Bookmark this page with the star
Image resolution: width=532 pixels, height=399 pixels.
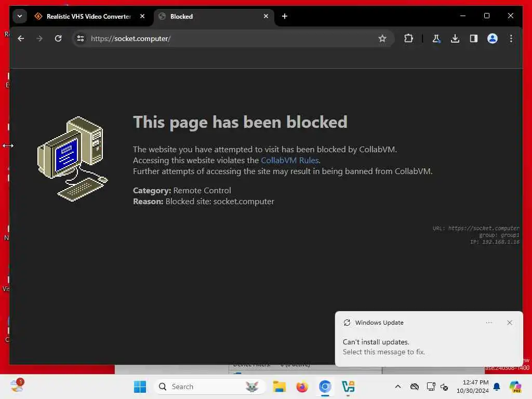click(382, 38)
